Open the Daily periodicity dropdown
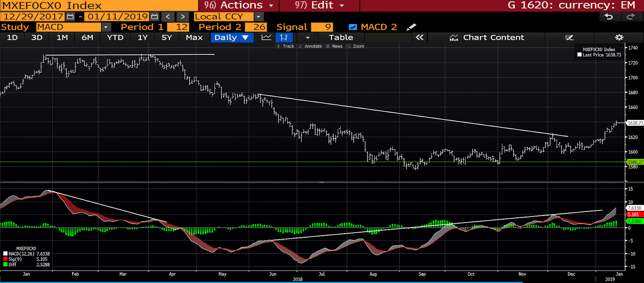Image resolution: width=644 pixels, height=283 pixels. [x=232, y=37]
